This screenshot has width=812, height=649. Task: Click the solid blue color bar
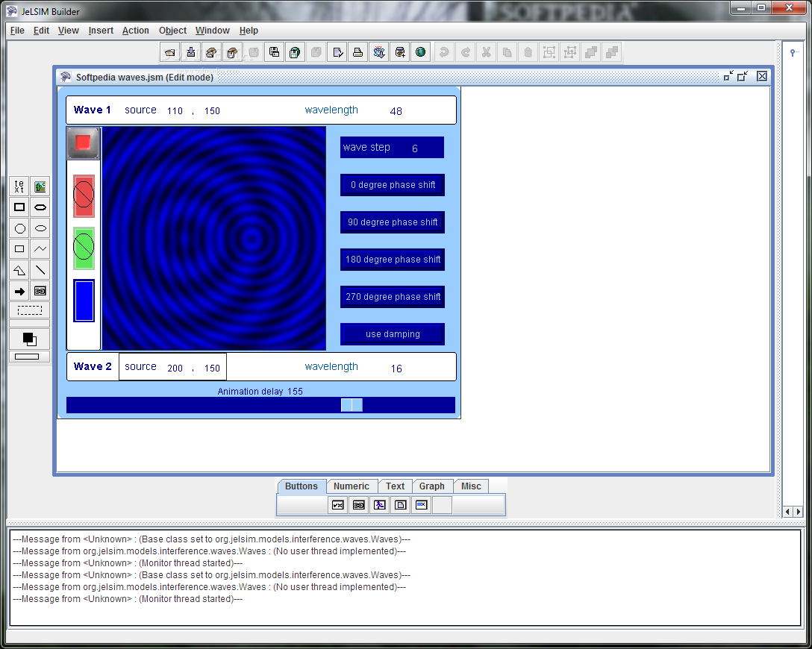pos(84,301)
